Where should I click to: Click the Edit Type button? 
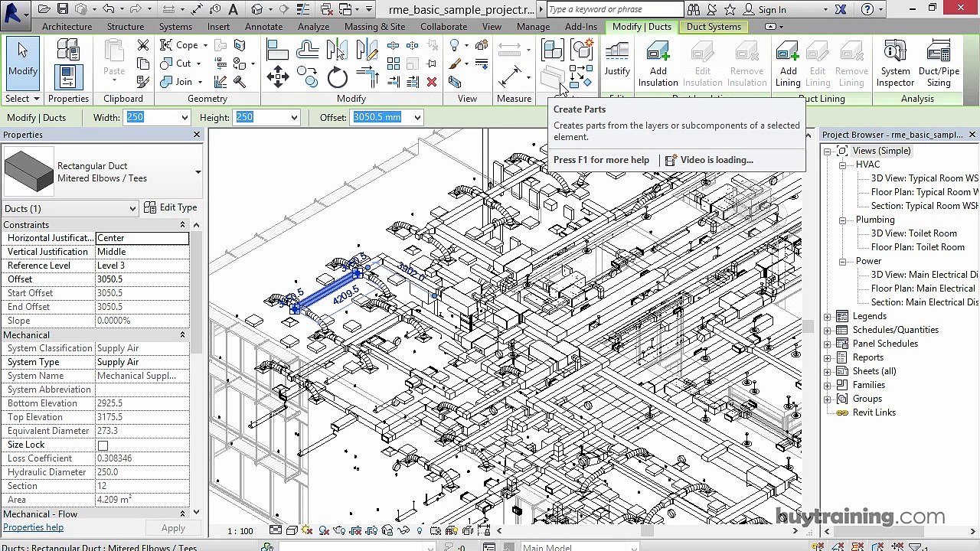[x=170, y=207]
